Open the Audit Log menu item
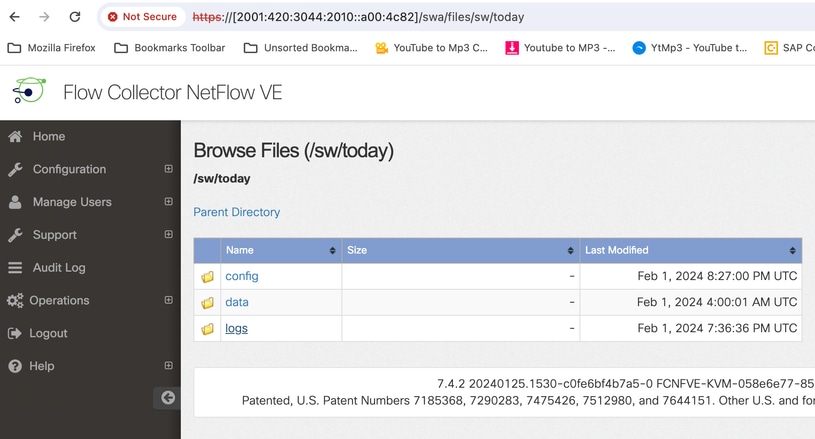815x439 pixels. [59, 268]
